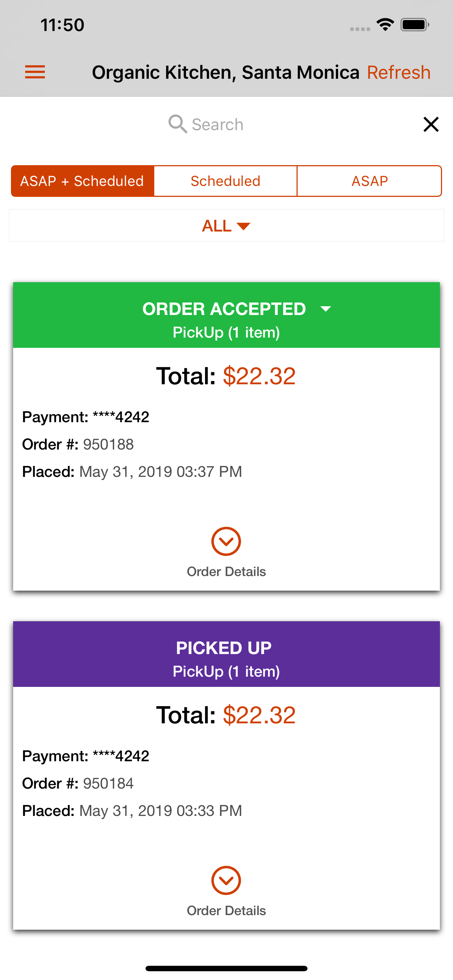Tap the battery indicator icon
The height and width of the screenshot is (980, 453).
point(415,25)
